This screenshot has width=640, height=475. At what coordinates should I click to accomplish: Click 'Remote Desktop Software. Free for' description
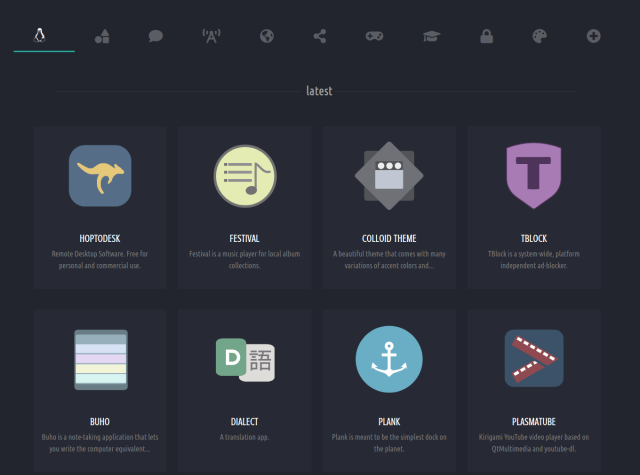(100, 254)
